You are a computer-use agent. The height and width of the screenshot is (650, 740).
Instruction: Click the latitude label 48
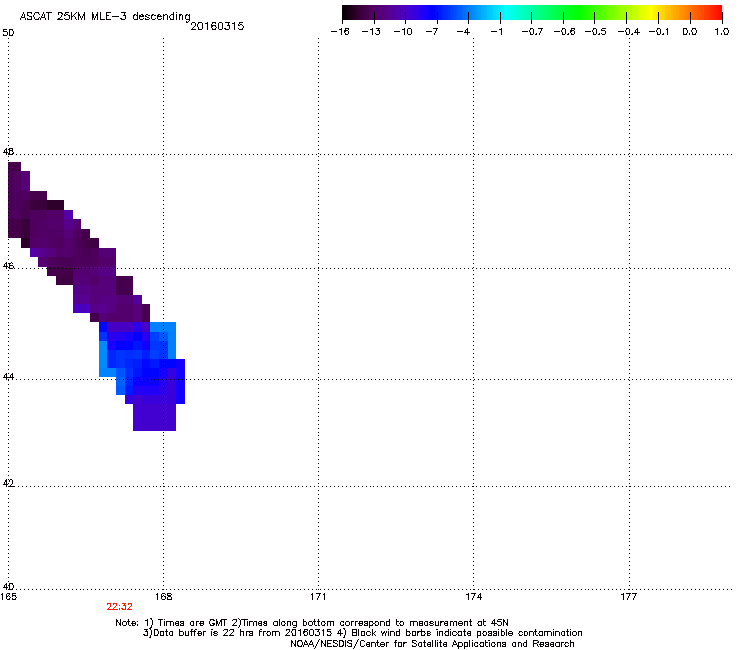(8, 152)
